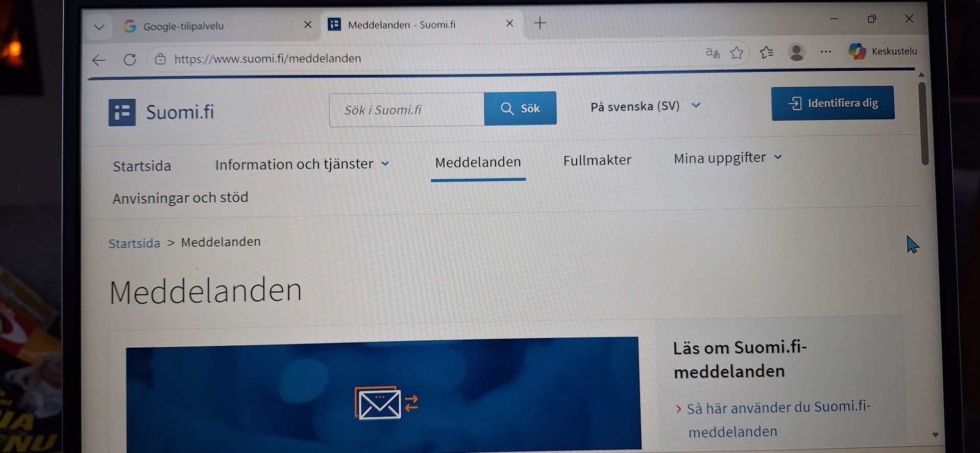Reload the page with refresh icon
This screenshot has width=980, height=453.
click(x=130, y=60)
